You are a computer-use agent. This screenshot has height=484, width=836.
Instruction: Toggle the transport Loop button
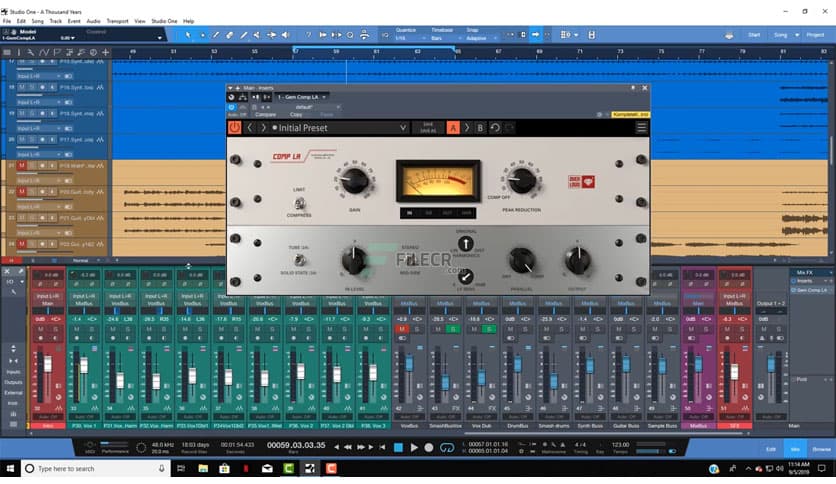[x=447, y=448]
